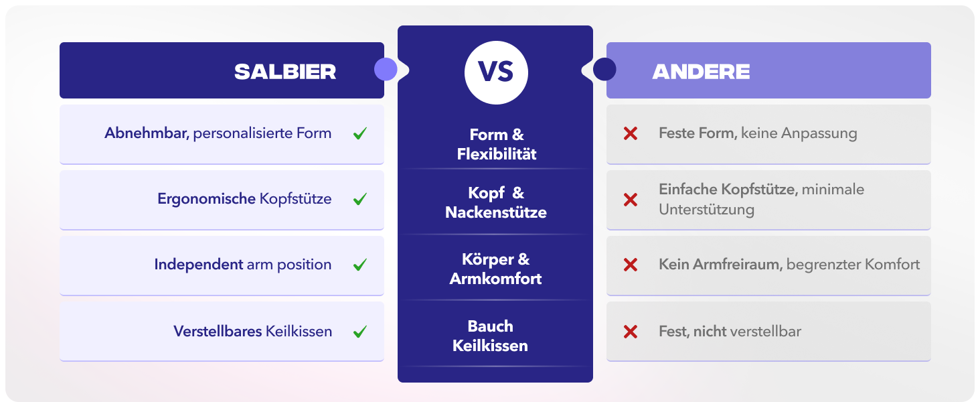Image resolution: width=980 pixels, height=402 pixels.
Task: Select the green checkmark for Independent arm position
Action: [359, 265]
